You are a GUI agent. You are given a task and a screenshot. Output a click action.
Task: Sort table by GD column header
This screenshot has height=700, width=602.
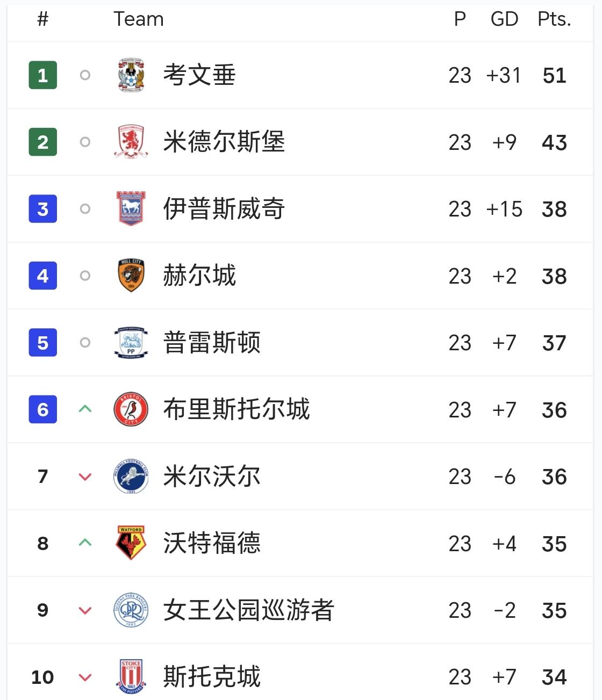pyautogui.click(x=504, y=19)
